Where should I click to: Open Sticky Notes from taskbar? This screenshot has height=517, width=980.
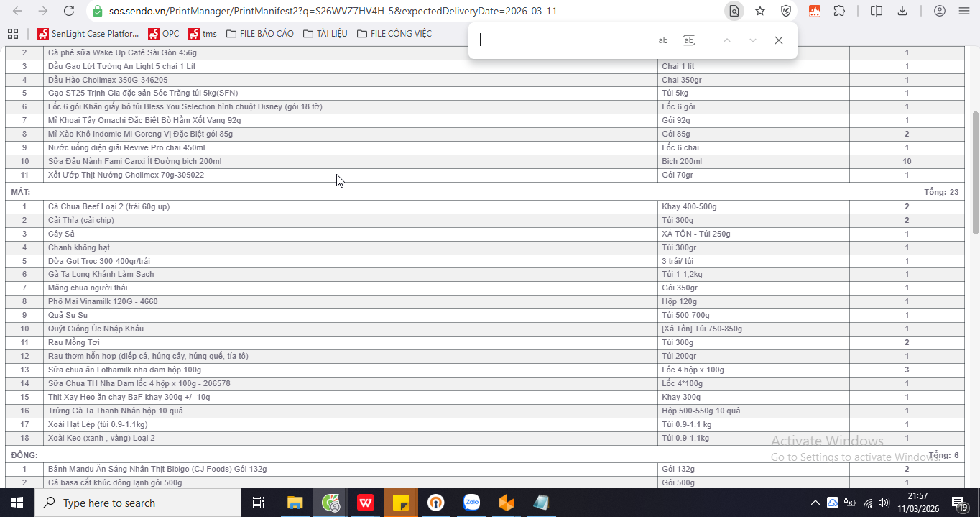[x=401, y=503]
